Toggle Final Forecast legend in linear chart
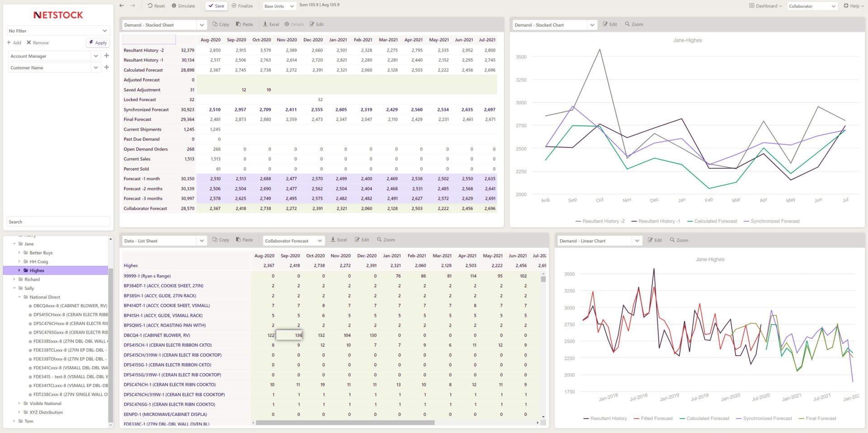Screen dimensions: 868x433 coord(817,419)
